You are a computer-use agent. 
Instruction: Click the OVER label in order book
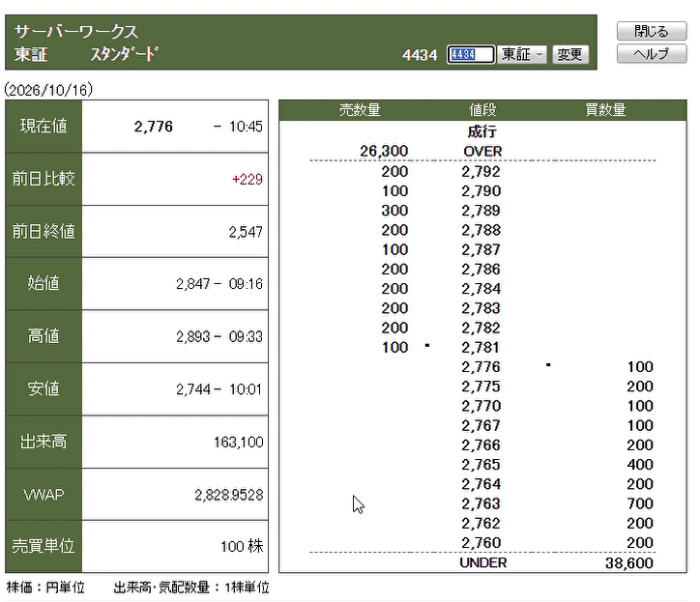click(482, 152)
